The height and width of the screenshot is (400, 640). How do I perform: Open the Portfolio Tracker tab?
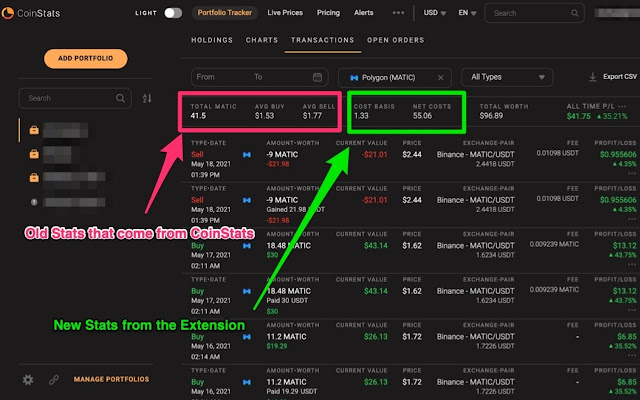[x=224, y=13]
